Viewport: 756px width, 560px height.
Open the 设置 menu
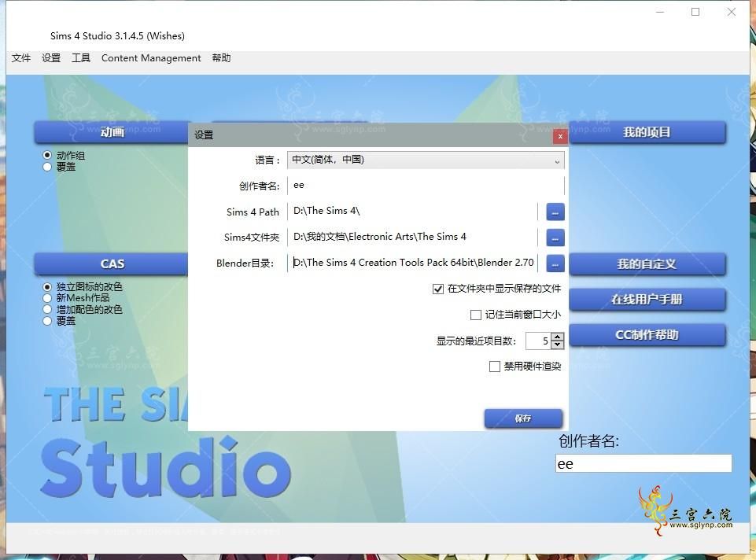click(51, 58)
